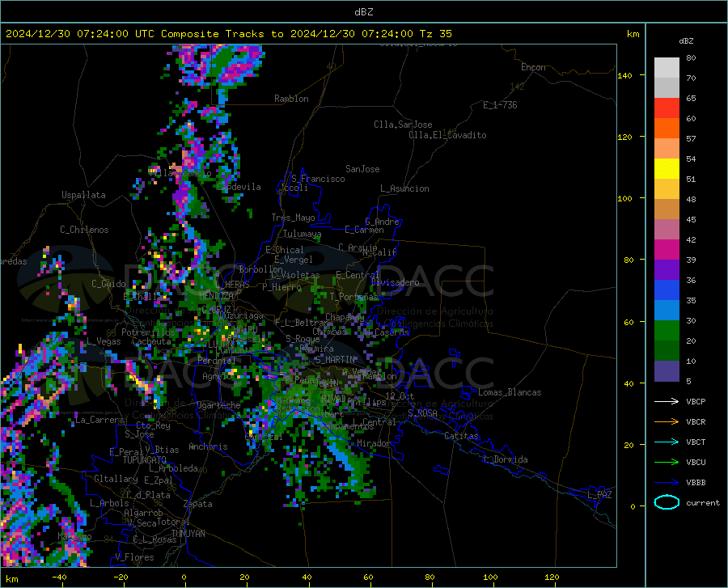Click the Lomas_Blancas map label

pyautogui.click(x=510, y=392)
